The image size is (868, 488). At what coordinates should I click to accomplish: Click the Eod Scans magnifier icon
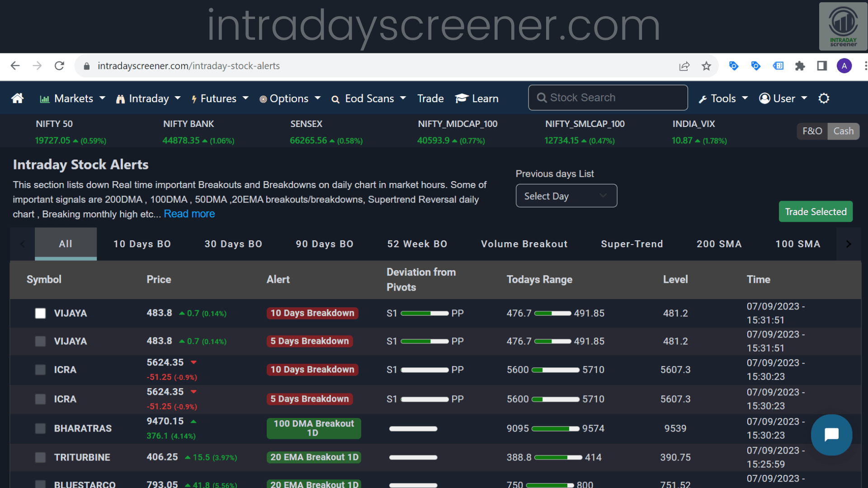(335, 99)
